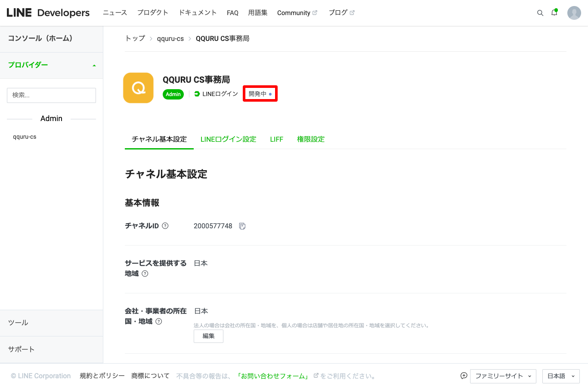The width and height of the screenshot is (588, 389).
Task: Click help icon next to サービスを提供する地域
Action: [145, 274]
